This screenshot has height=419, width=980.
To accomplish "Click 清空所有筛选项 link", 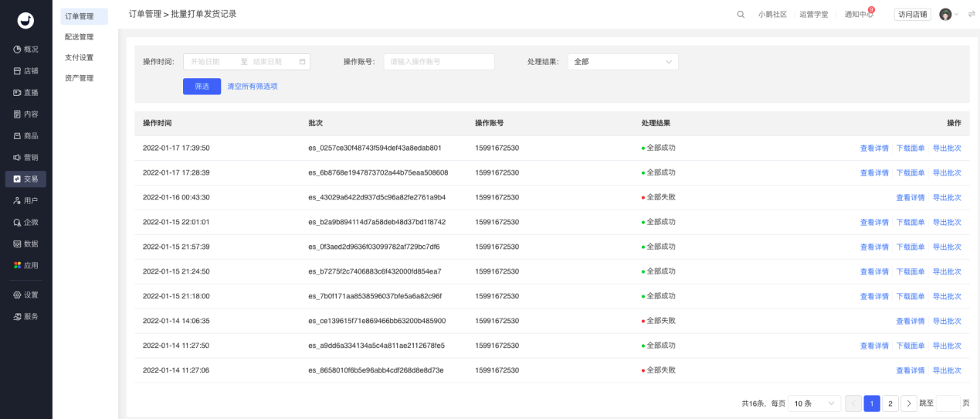I will click(253, 87).
